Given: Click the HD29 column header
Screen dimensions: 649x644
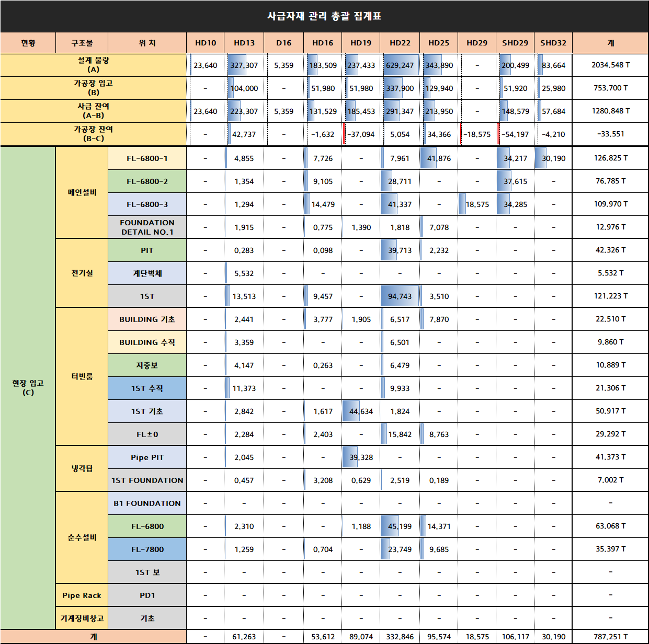Looking at the screenshot, I should pos(477,43).
